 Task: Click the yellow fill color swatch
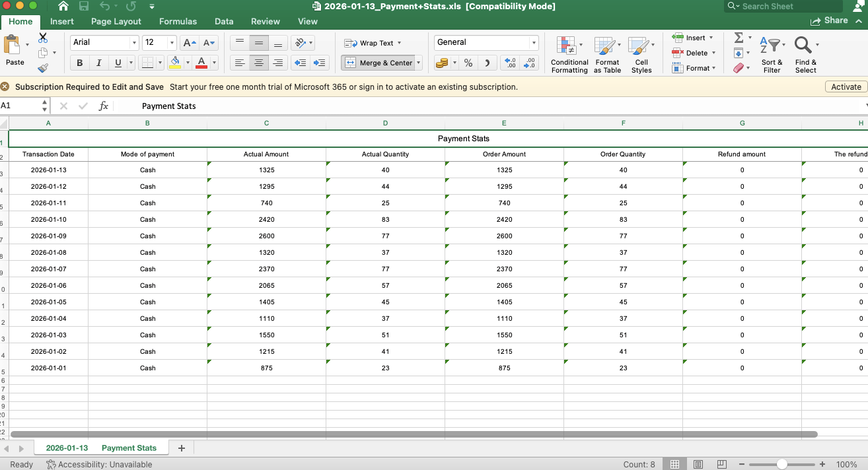175,63
